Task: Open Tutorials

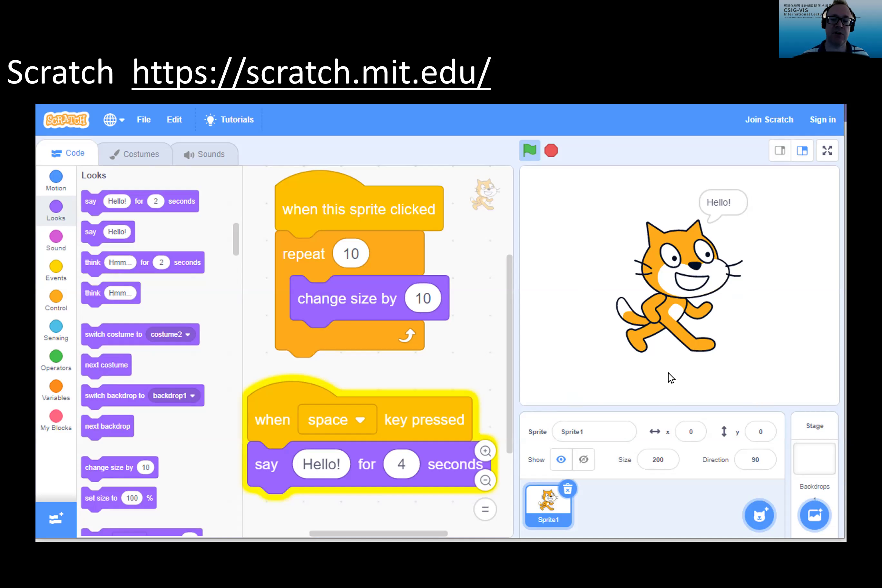Action: (x=230, y=120)
